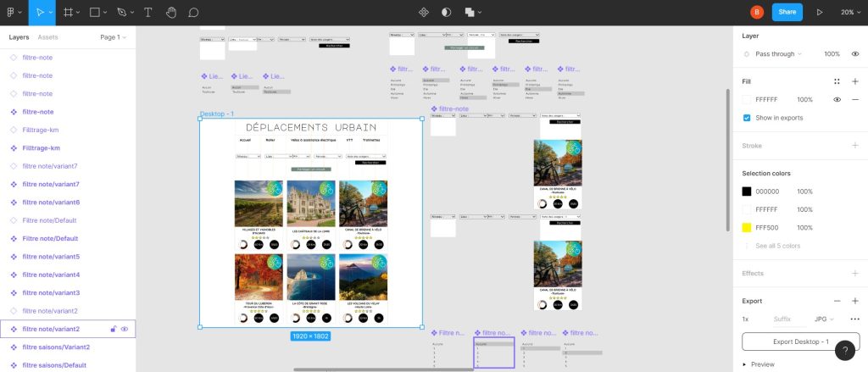Unlock the filtre note/variant2 layer
Viewport: 868px width, 372px height.
[x=114, y=329]
